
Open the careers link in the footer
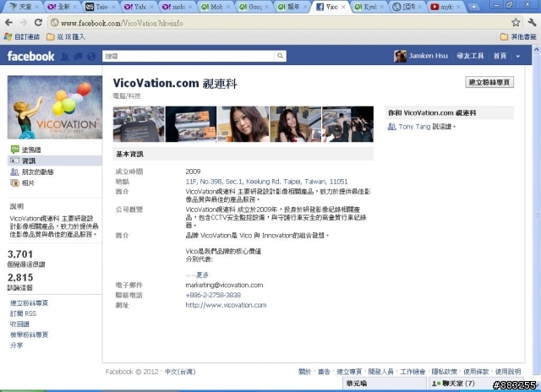[x=413, y=372]
